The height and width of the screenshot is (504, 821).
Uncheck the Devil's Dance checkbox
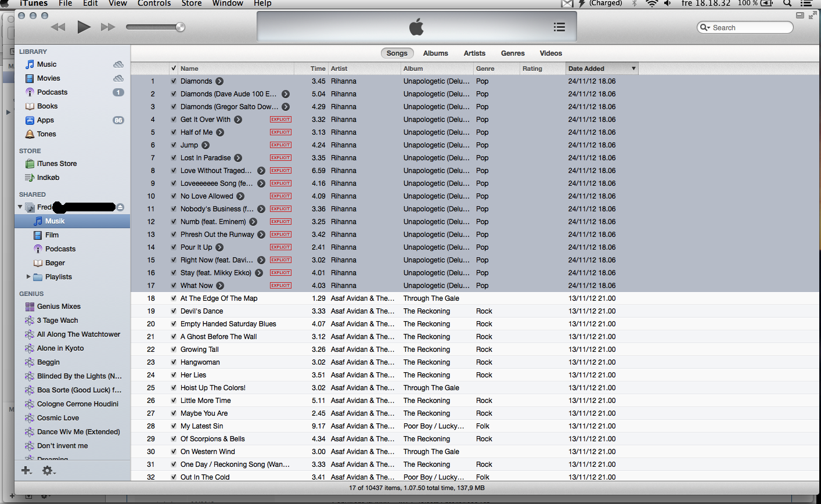point(174,311)
